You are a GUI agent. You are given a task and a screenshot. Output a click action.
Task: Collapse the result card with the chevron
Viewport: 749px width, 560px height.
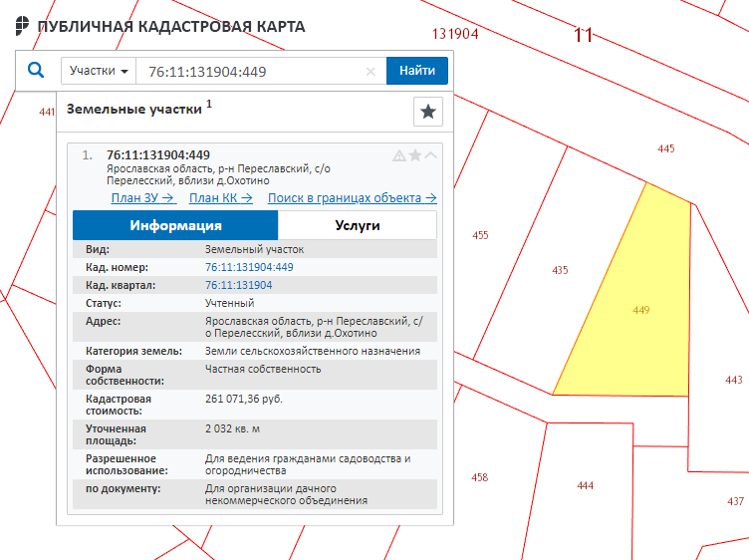click(x=431, y=154)
